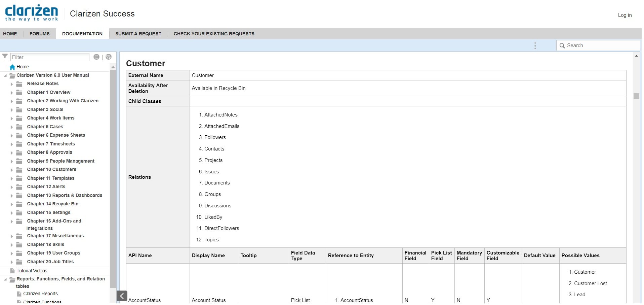Click the tree structure icon beside Filter
The width and height of the screenshot is (644, 305).
(x=109, y=57)
